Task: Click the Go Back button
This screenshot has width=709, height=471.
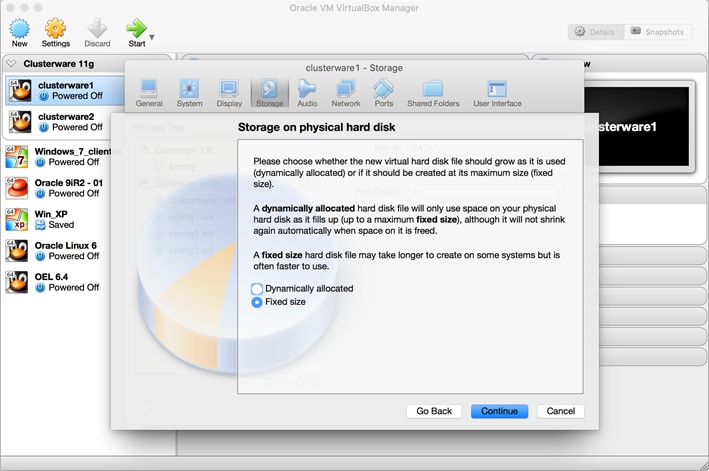Action: click(x=434, y=411)
